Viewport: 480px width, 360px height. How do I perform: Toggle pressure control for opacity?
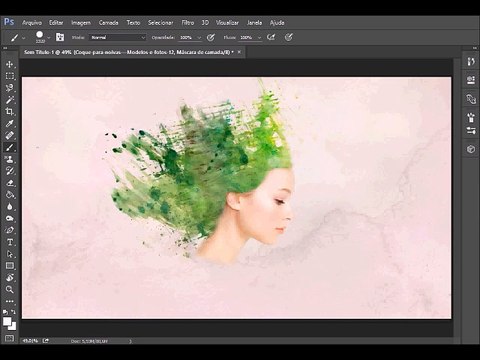(x=211, y=37)
